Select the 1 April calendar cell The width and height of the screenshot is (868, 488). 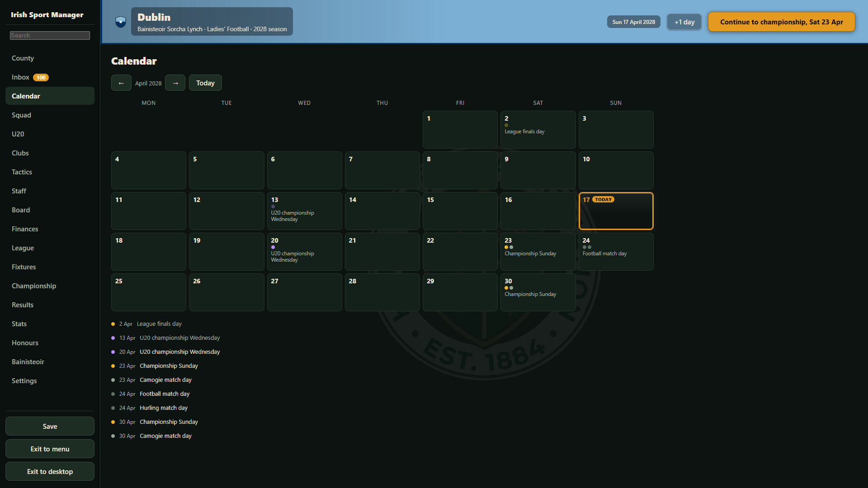[x=460, y=130]
